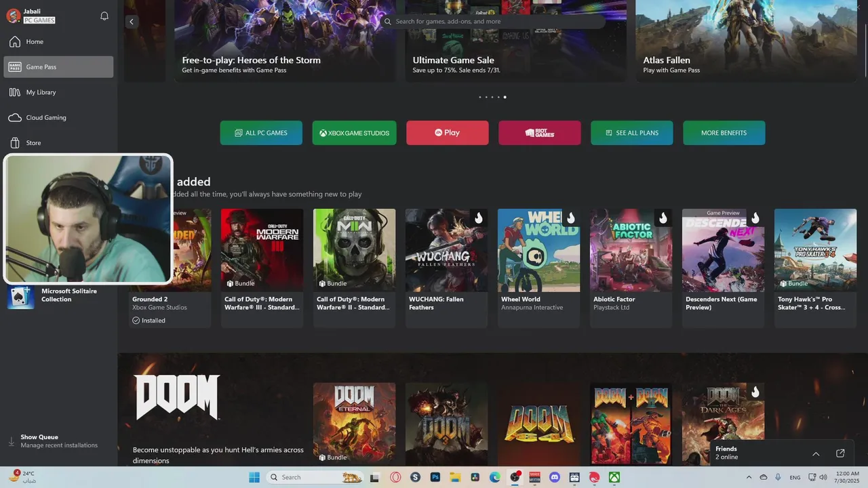Open the Windows Start menu
868x488 pixels.
point(254,477)
